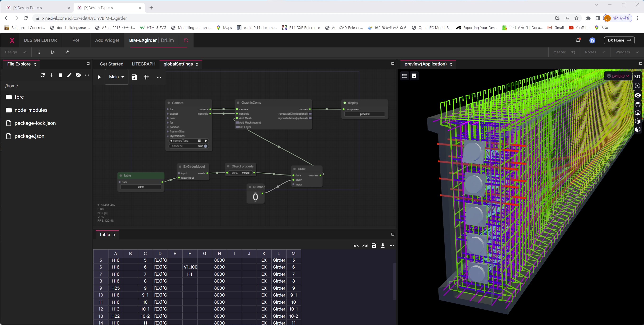Image resolution: width=644 pixels, height=325 pixels.
Task: Open graph toolbar more options
Action: point(159,77)
